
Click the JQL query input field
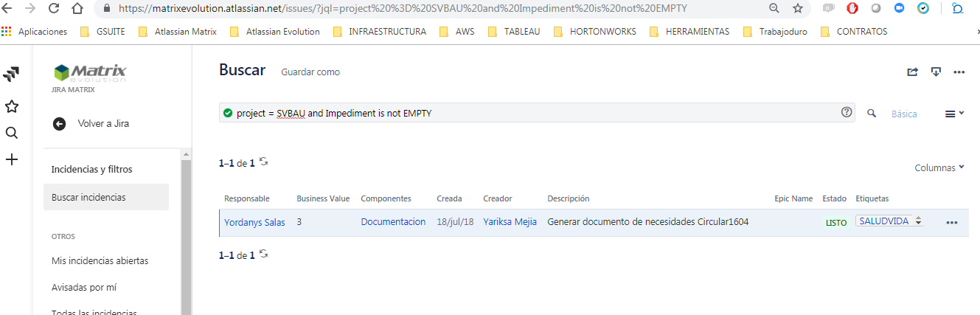[537, 113]
